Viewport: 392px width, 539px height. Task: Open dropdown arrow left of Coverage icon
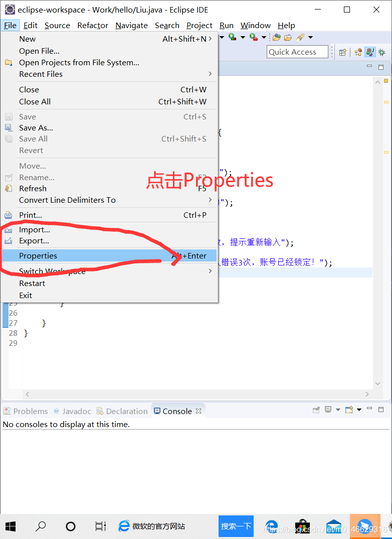[x=222, y=37]
